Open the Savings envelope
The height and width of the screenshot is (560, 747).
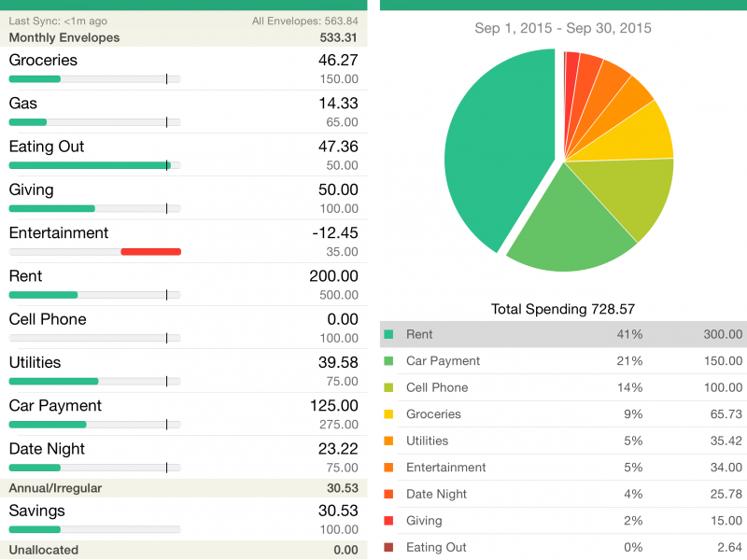pyautogui.click(x=183, y=519)
